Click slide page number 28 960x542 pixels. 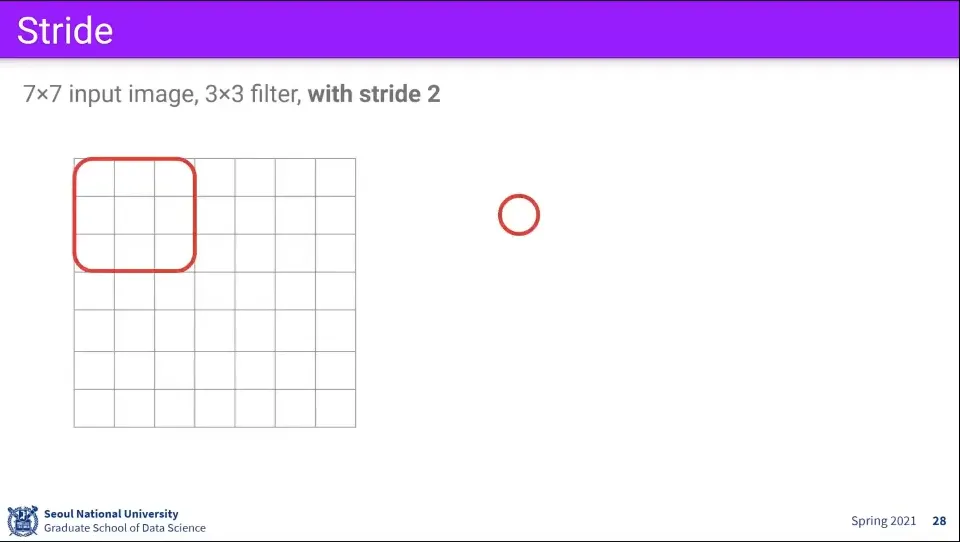pyautogui.click(x=939, y=521)
